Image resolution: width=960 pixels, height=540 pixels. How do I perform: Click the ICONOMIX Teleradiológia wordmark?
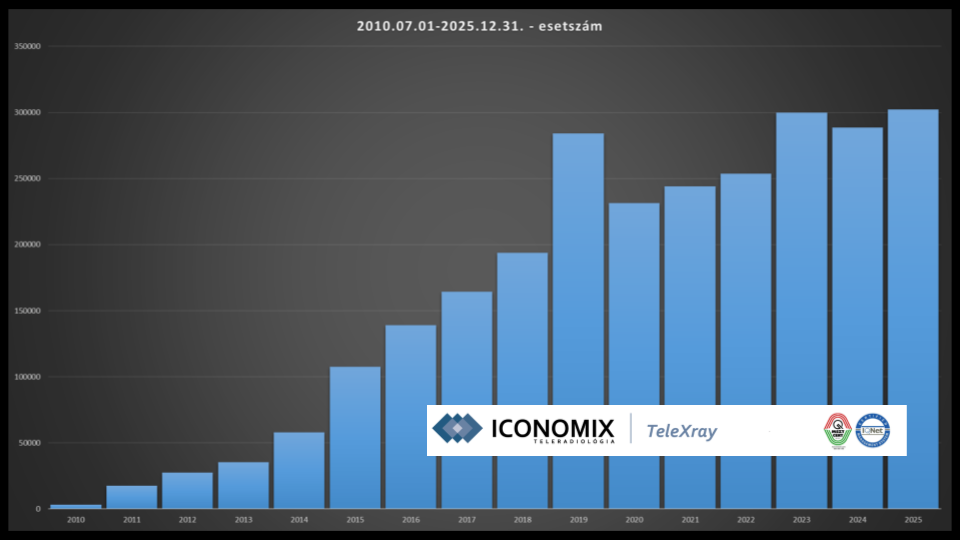point(552,431)
